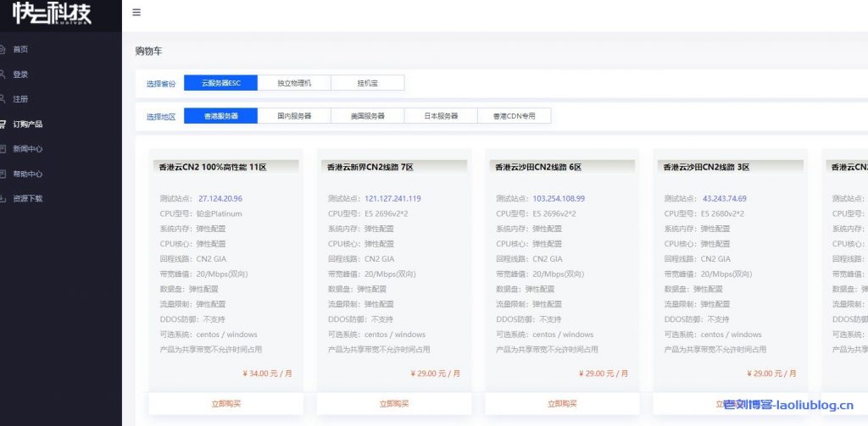
Task: Click the icon beside 帮助中心
Action: tap(3, 174)
